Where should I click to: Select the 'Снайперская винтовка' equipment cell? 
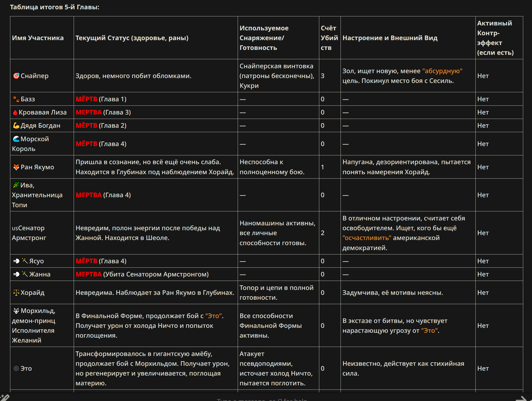[x=278, y=76]
